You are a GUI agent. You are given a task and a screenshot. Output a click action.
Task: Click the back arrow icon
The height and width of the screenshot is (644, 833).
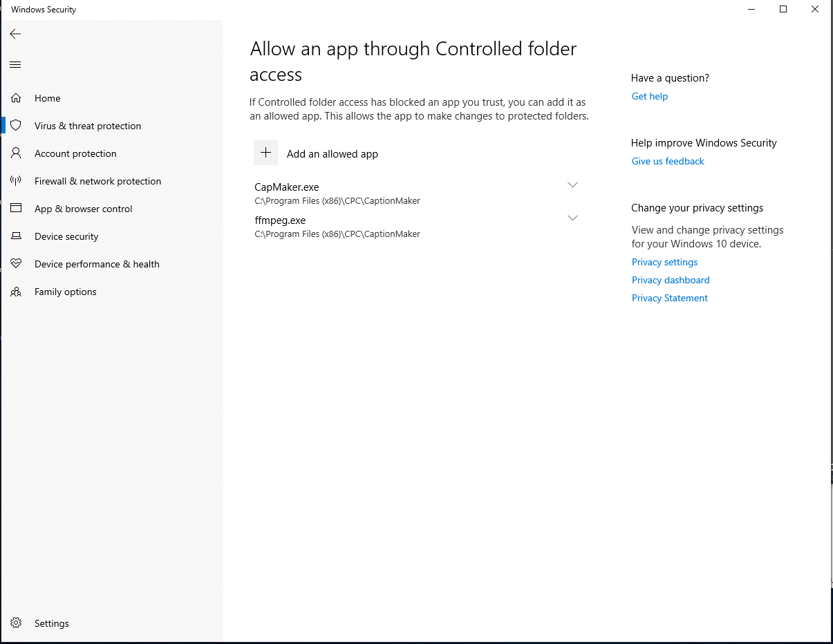coord(15,34)
